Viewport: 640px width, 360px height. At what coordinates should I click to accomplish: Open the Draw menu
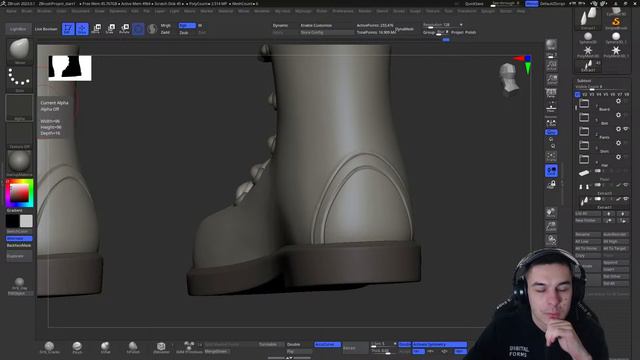pos(100,11)
